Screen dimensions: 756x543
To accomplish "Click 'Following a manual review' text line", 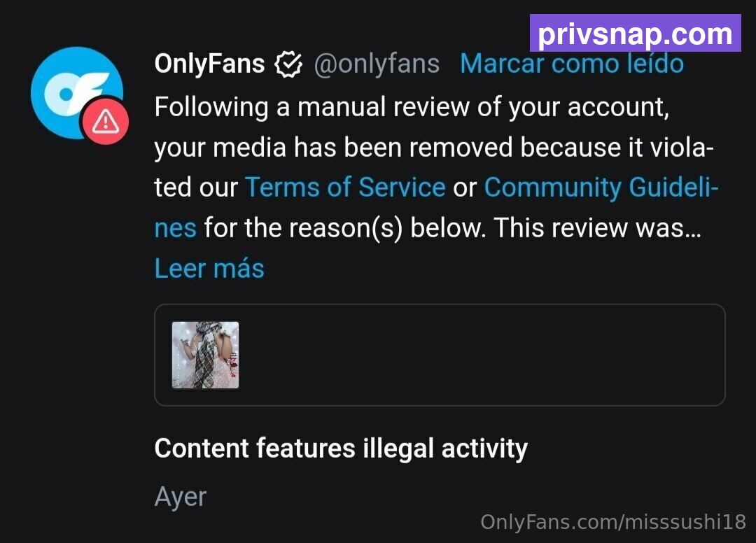I will click(412, 106).
